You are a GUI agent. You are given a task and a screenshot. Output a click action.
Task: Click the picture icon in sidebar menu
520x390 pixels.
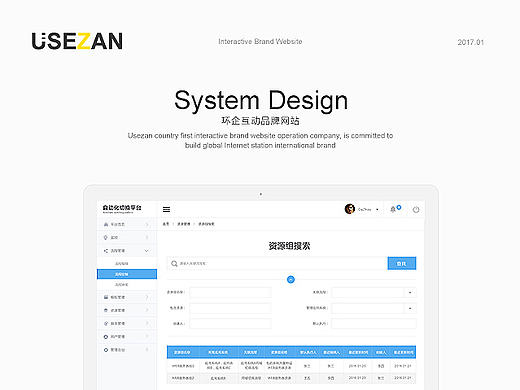point(106,297)
